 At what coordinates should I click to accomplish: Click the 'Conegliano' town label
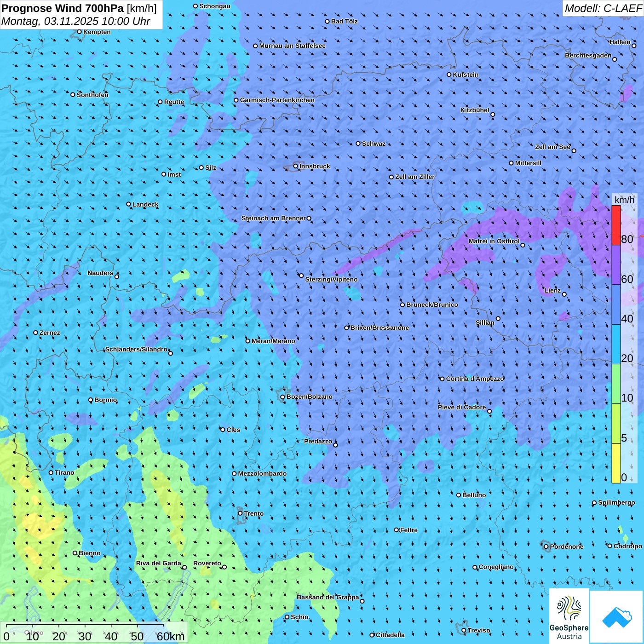coord(496,567)
